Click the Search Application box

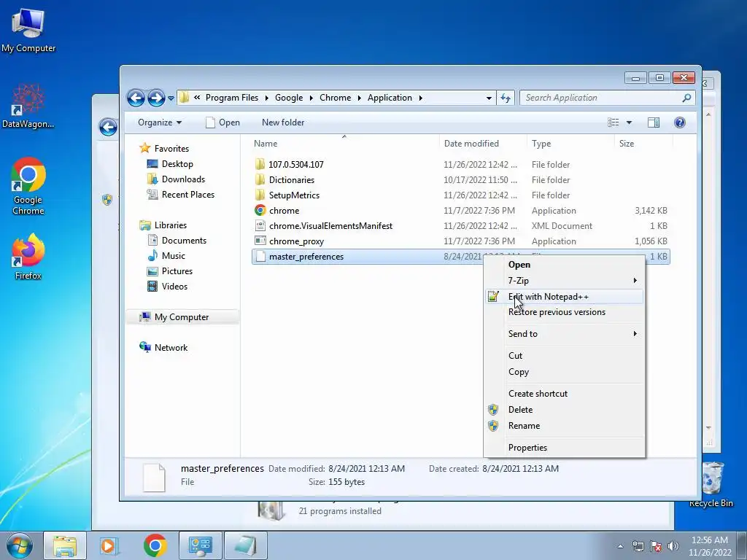click(602, 98)
